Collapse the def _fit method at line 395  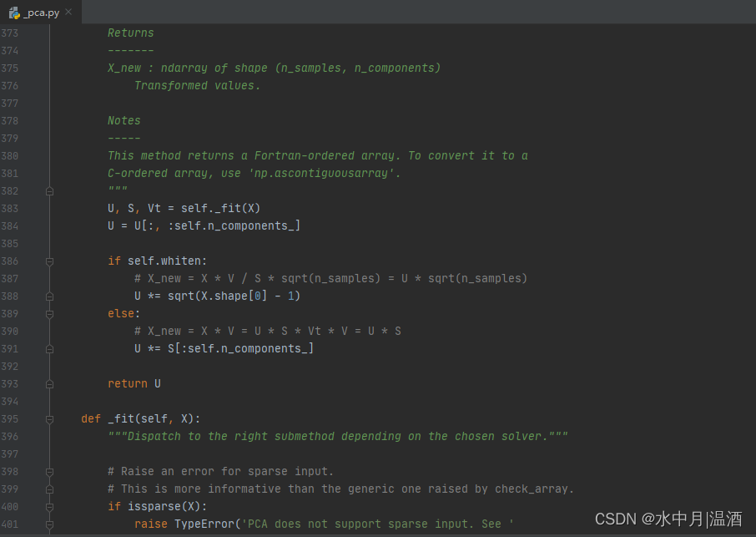pos(49,419)
